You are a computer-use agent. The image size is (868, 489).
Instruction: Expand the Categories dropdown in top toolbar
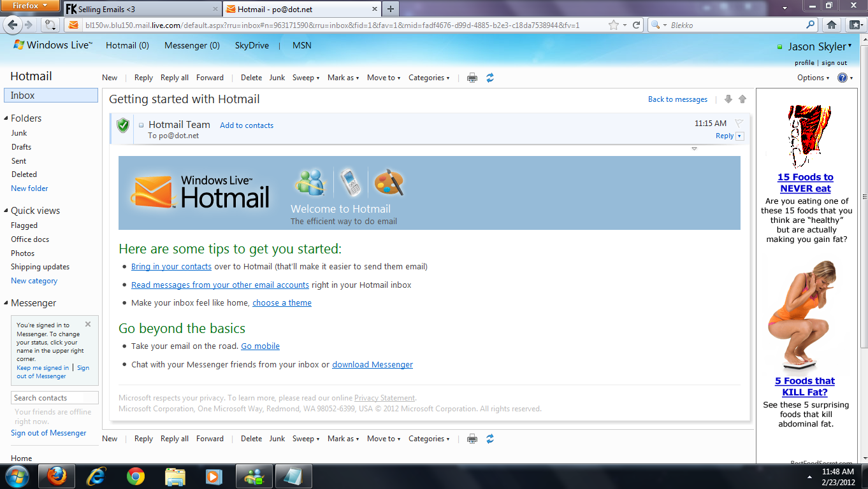(429, 78)
